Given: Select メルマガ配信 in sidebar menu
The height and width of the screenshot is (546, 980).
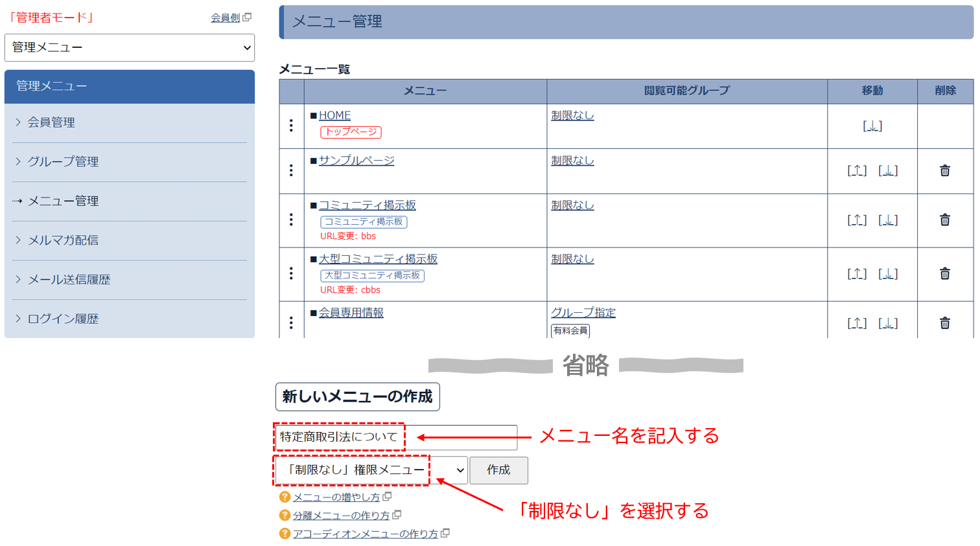Looking at the screenshot, I should (63, 240).
